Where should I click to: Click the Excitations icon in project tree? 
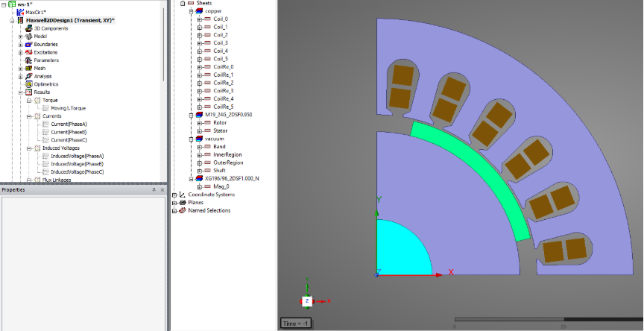[28, 52]
